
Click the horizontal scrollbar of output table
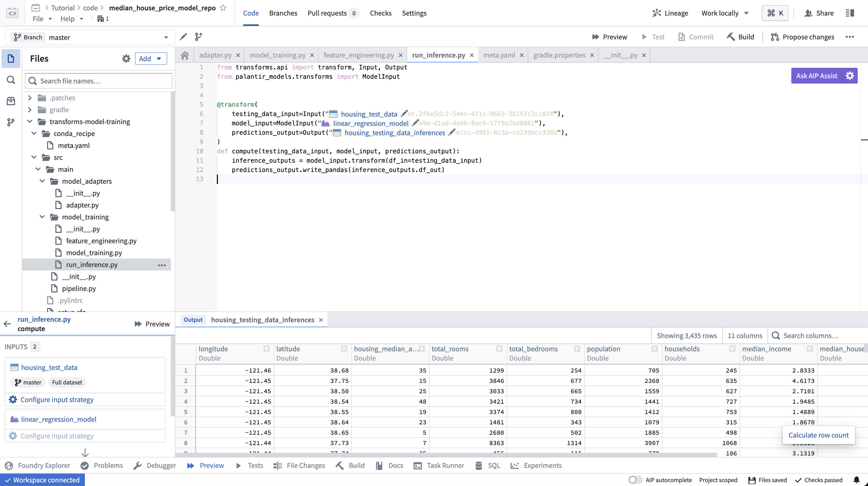pos(446,455)
